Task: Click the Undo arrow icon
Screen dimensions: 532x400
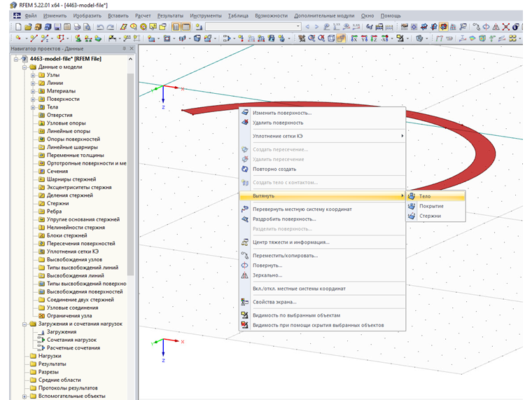Action: [x=100, y=27]
